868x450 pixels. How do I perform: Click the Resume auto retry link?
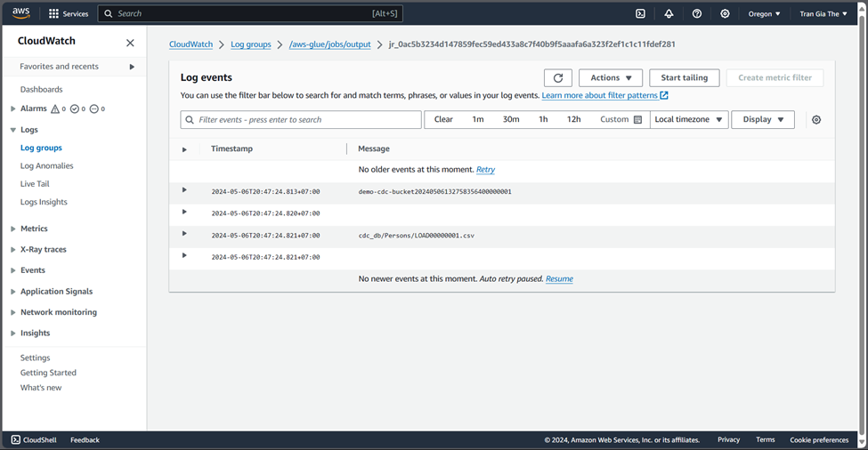(x=559, y=278)
